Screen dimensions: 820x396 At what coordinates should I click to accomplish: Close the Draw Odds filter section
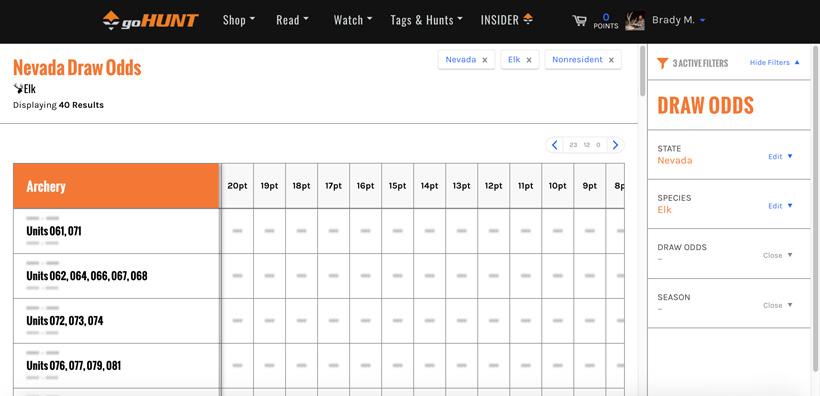(x=778, y=255)
